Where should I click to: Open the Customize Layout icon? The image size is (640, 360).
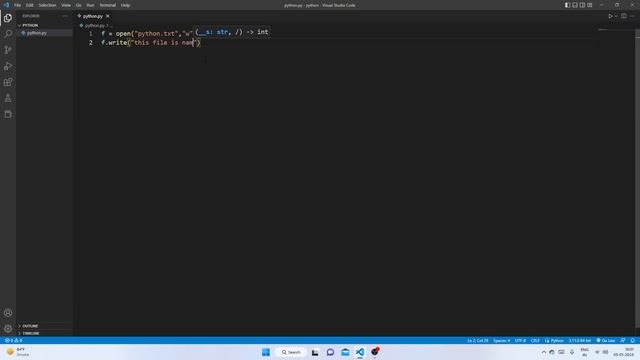tap(589, 5)
